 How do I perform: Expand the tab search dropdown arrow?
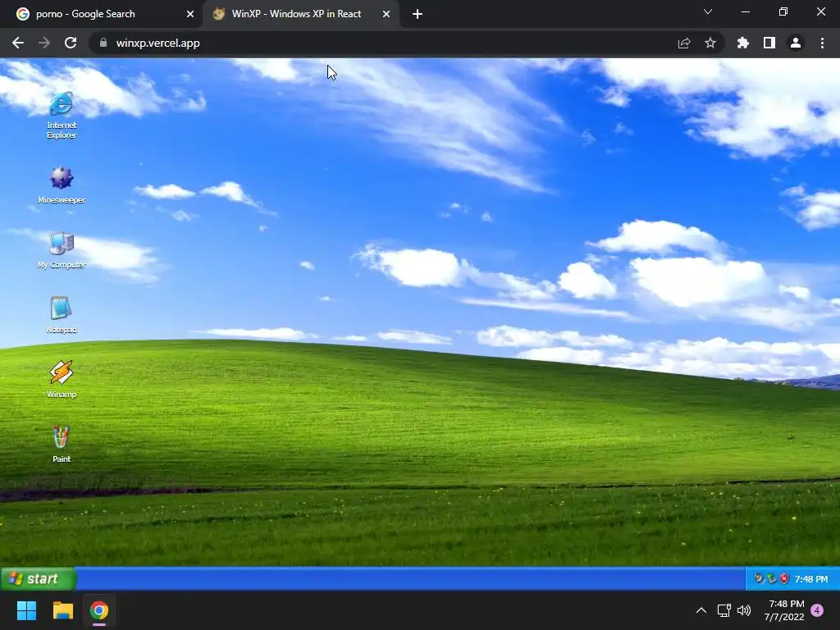point(708,11)
